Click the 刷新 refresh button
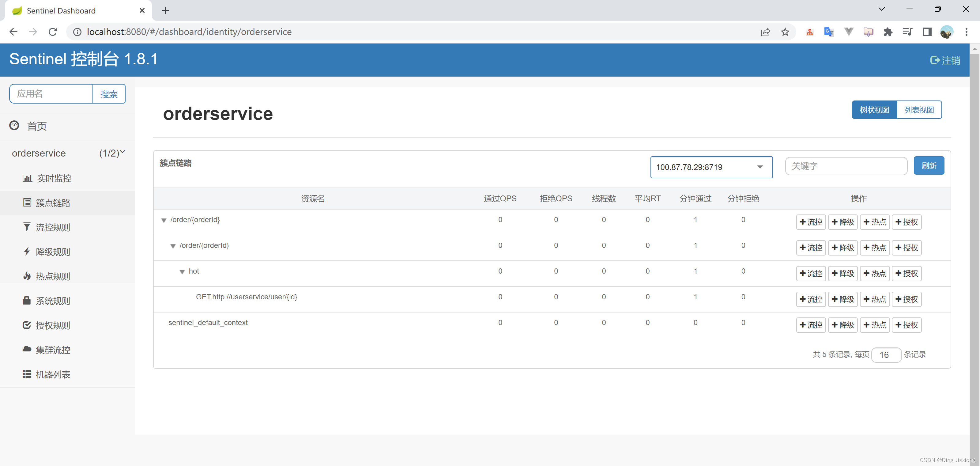980x466 pixels. pyautogui.click(x=929, y=166)
